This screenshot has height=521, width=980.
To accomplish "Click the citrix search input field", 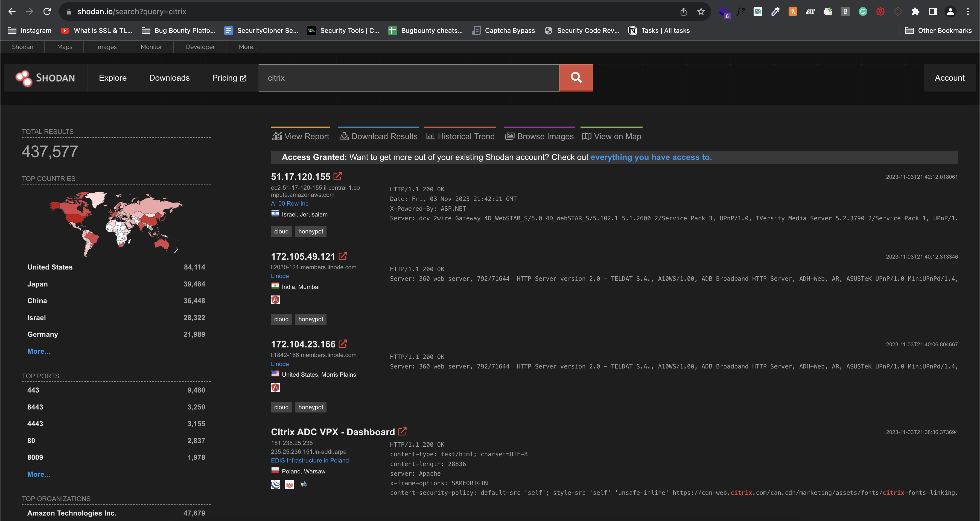I will (409, 78).
